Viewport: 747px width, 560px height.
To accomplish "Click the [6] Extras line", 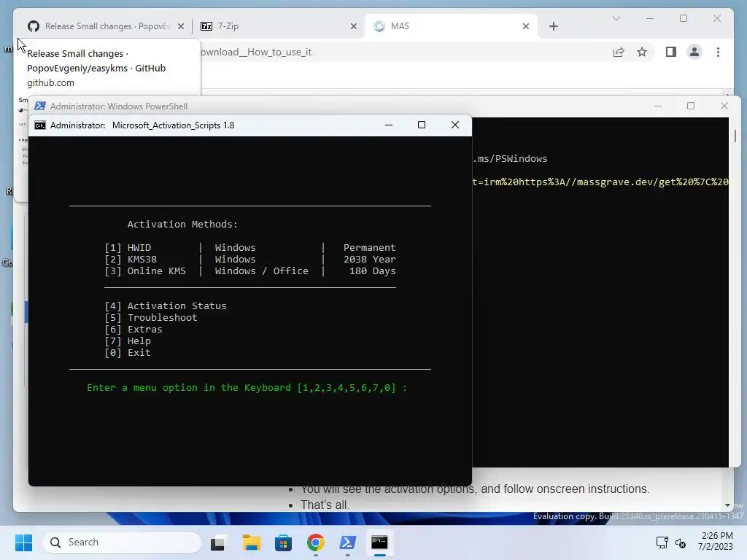I will tap(133, 329).
